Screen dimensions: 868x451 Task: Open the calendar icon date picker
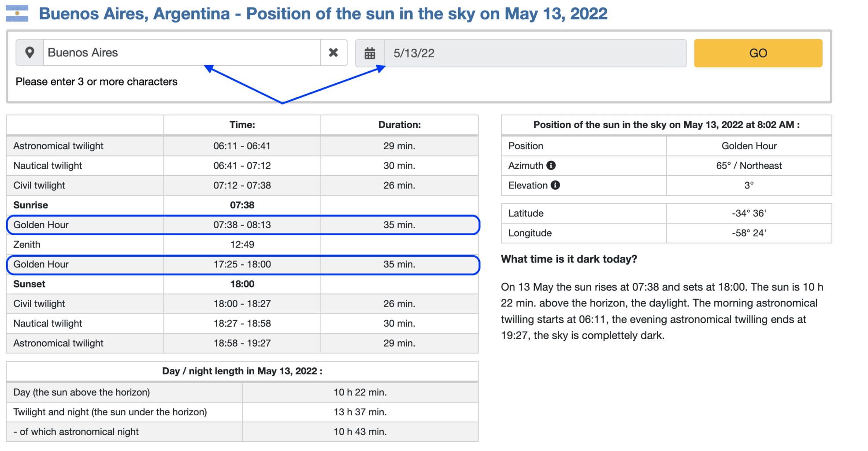370,53
